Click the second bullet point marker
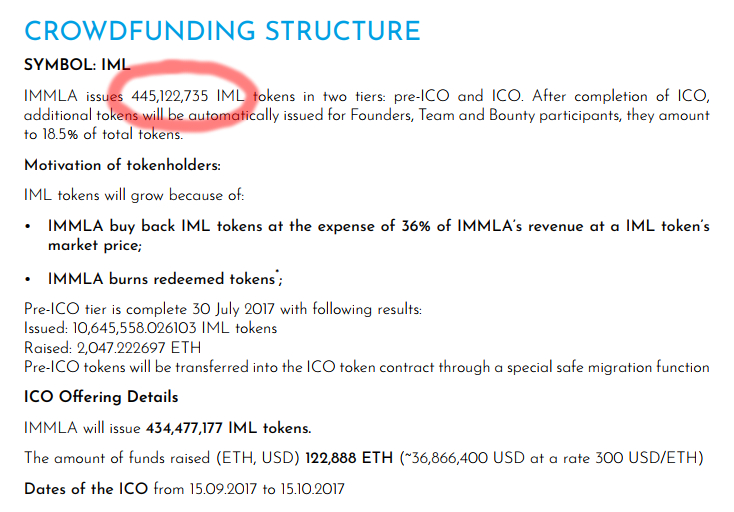The height and width of the screenshot is (512, 734). [x=28, y=279]
